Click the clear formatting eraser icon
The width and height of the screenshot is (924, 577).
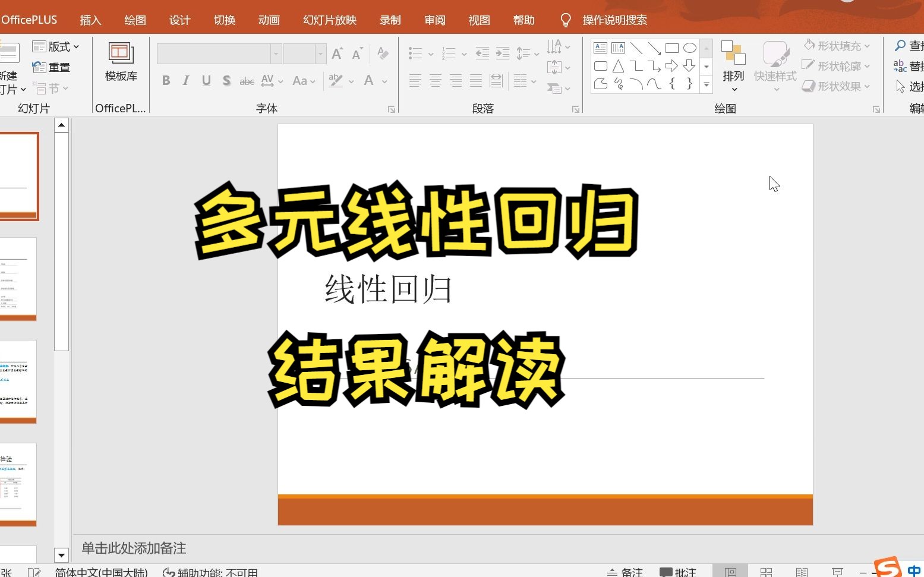pos(382,53)
